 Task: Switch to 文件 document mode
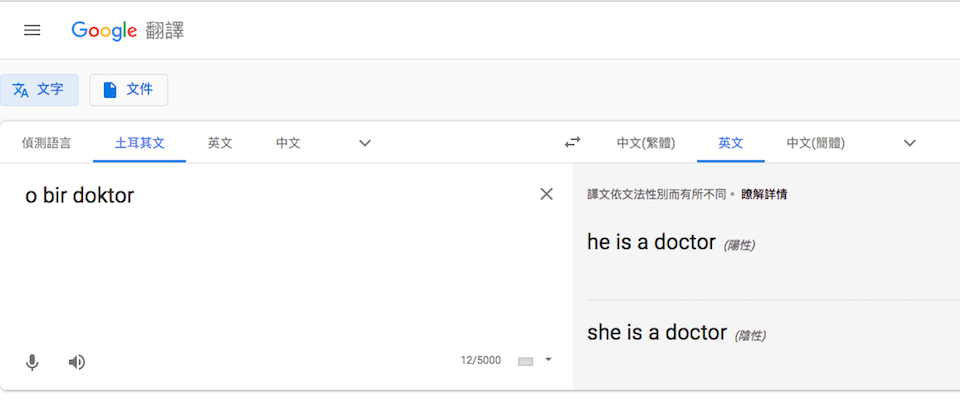[x=129, y=90]
